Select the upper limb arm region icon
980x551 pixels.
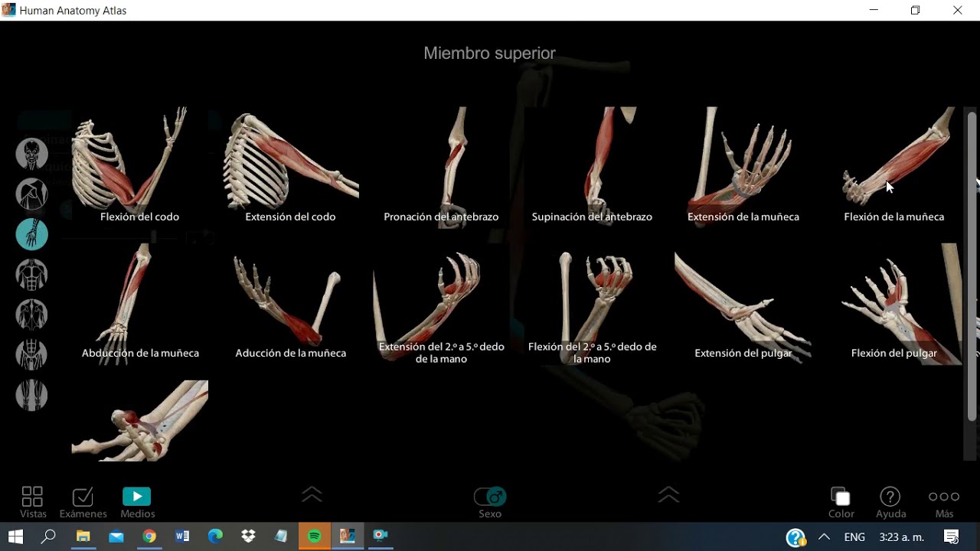pyautogui.click(x=32, y=234)
